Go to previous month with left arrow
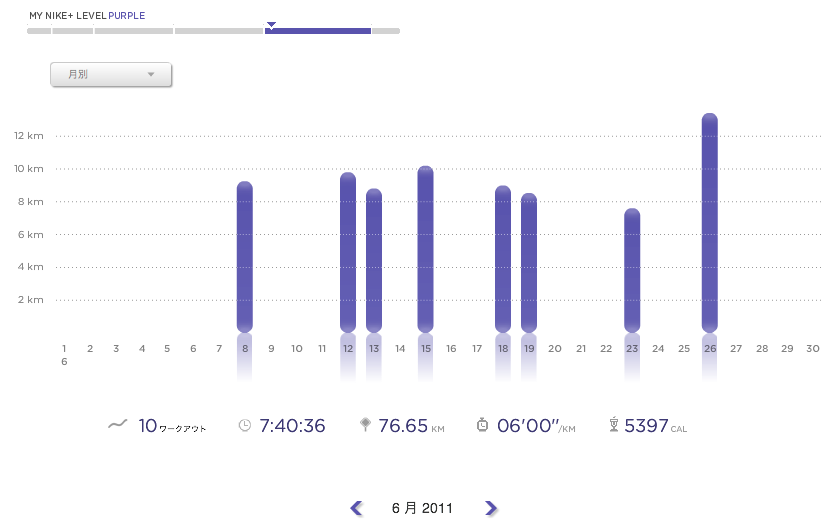 (x=356, y=509)
